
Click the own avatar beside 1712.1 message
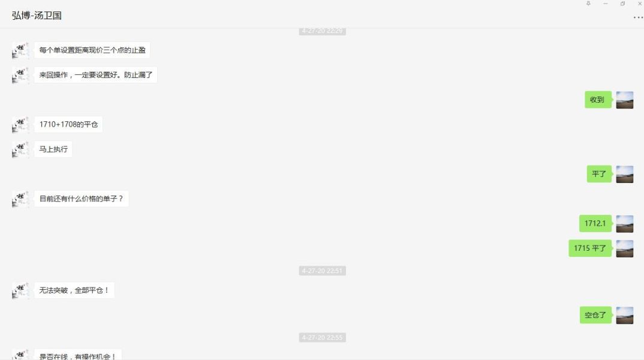[624, 224]
